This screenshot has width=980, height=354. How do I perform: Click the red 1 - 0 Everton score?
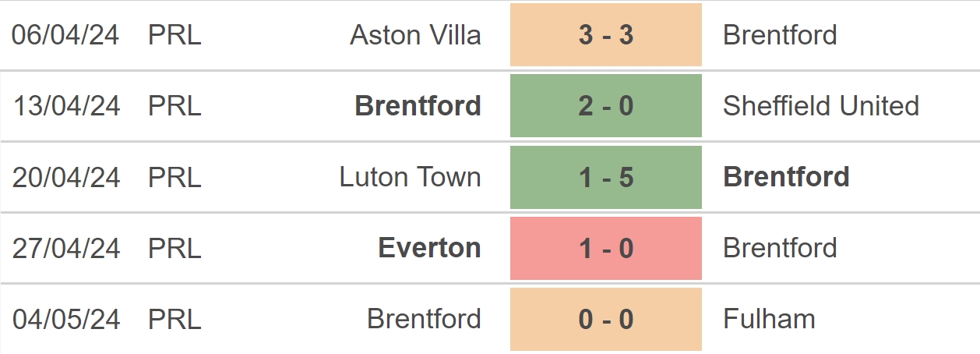tap(606, 248)
